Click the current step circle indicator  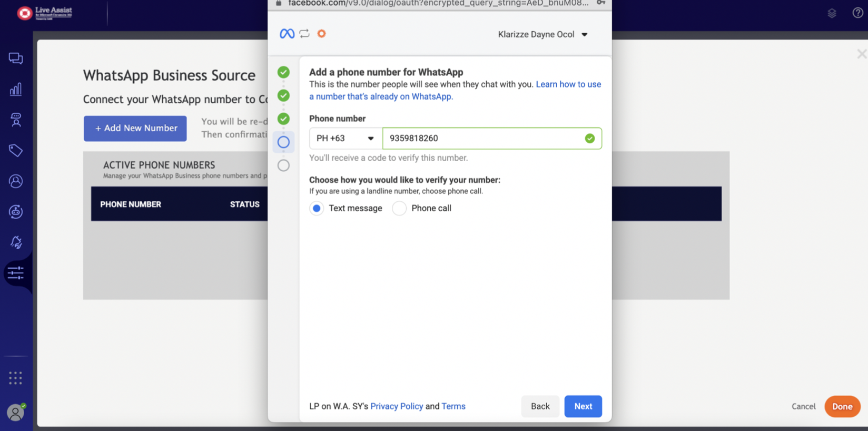tap(283, 142)
